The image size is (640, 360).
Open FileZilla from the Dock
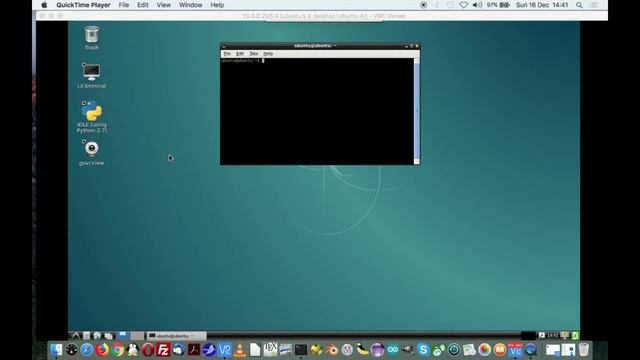[163, 350]
